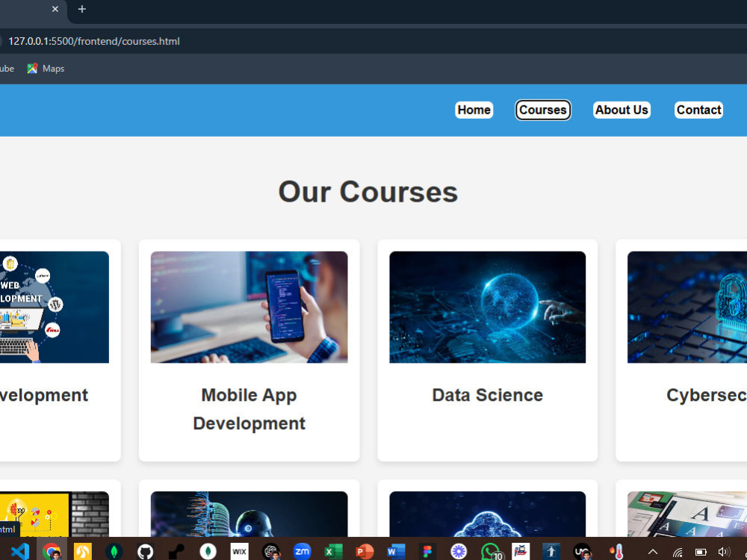The width and height of the screenshot is (747, 560).
Task: Open the thermometer taskbar icon
Action: pos(618,552)
